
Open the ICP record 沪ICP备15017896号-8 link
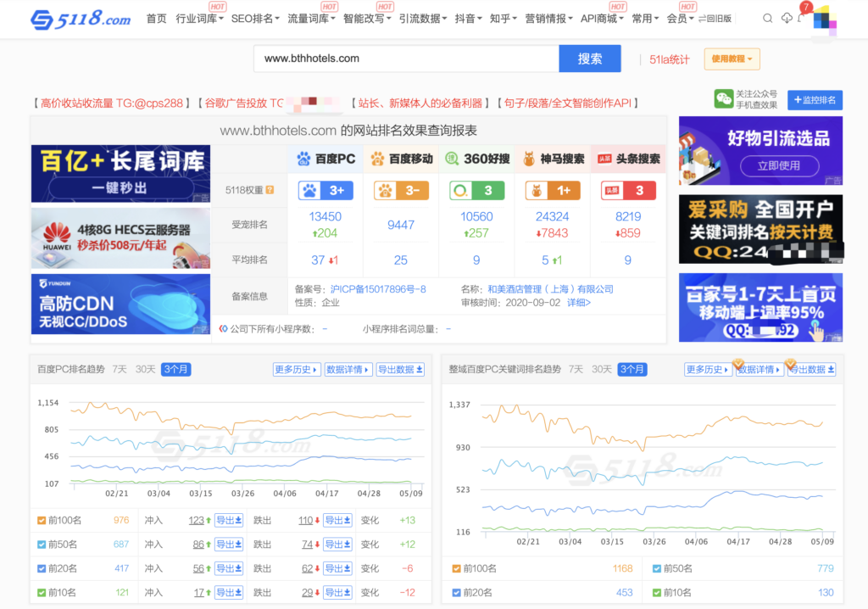click(378, 289)
